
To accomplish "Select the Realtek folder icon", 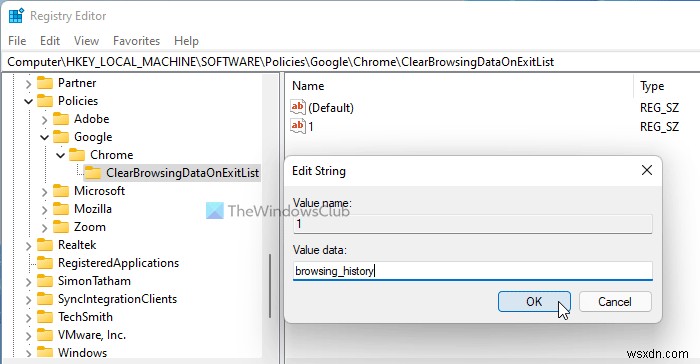I will [x=45, y=245].
